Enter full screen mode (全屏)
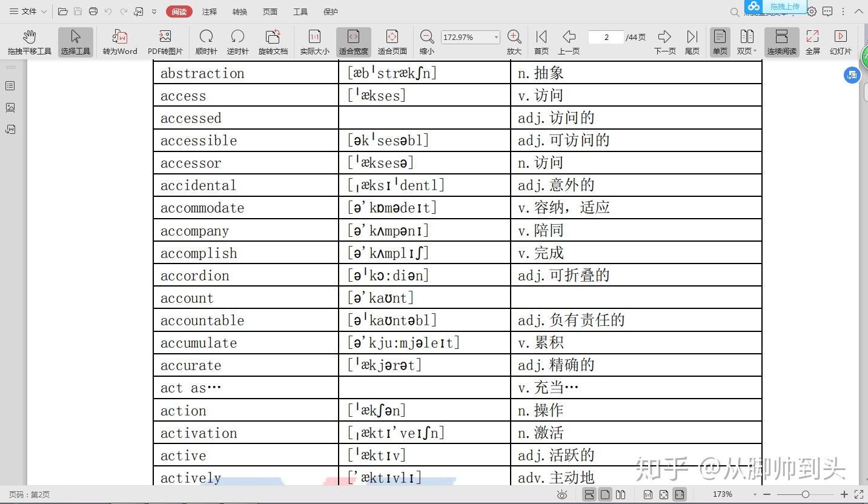 click(813, 42)
